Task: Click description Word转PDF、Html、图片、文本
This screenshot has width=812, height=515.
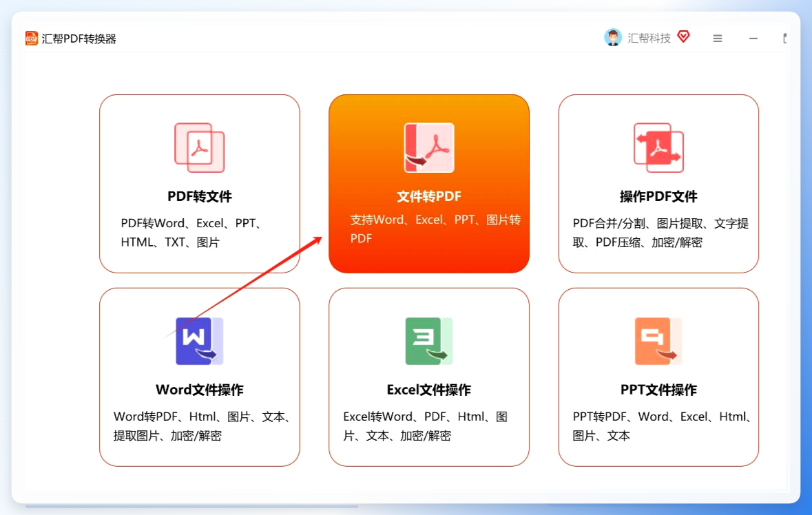Action: click(203, 426)
